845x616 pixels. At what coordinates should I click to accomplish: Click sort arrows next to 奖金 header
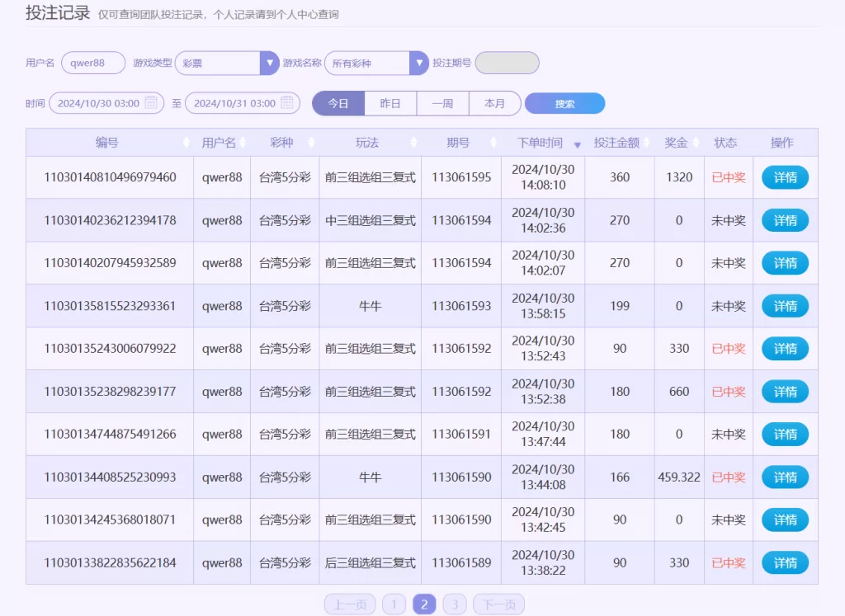[696, 143]
